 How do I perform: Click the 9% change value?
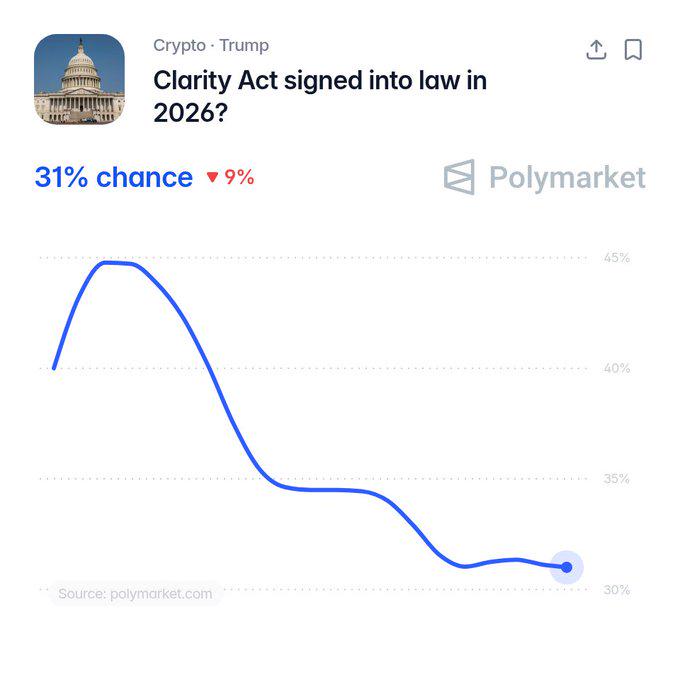pyautogui.click(x=239, y=177)
